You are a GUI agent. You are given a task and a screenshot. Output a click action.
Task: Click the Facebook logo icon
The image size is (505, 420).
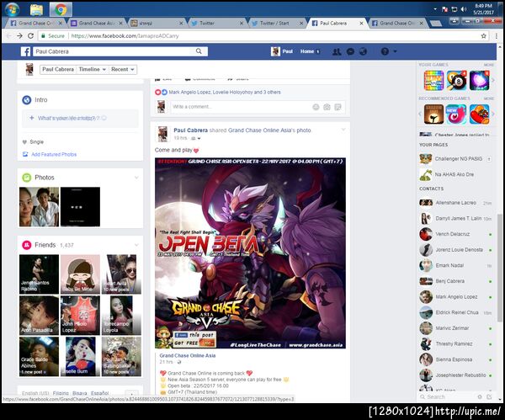tap(26, 51)
